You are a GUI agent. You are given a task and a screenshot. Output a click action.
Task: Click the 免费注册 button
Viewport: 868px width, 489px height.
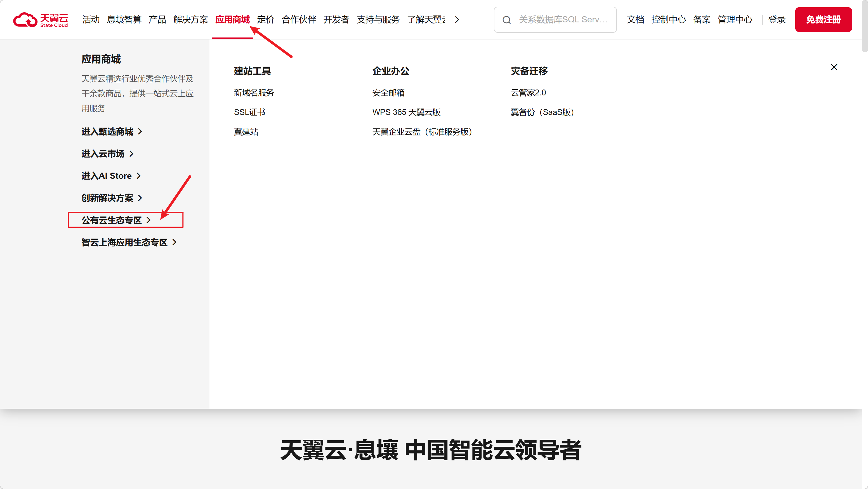(x=823, y=20)
